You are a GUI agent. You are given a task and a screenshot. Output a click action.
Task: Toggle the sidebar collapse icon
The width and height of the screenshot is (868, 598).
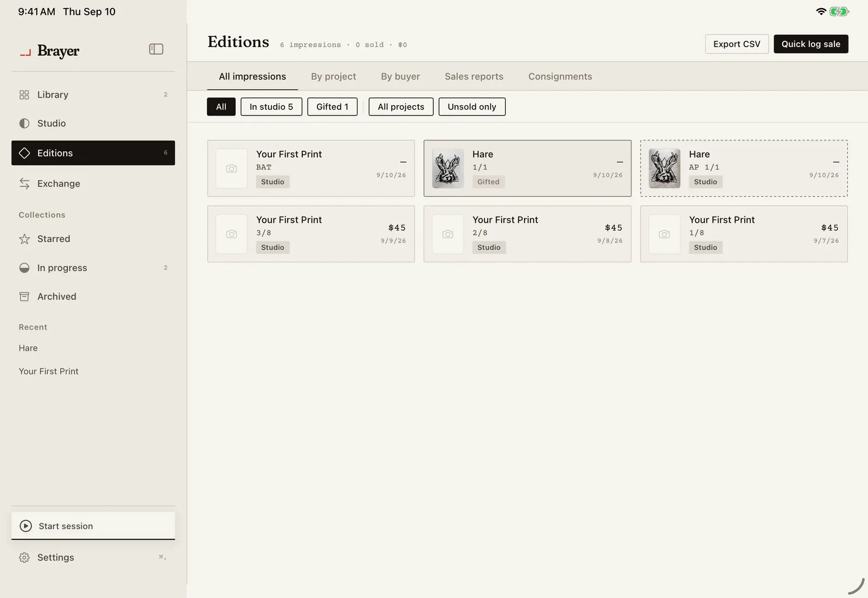[156, 49]
